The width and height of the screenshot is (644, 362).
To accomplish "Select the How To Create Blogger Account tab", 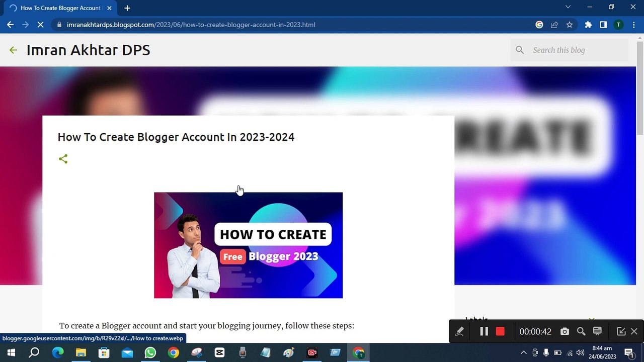I will coord(60,8).
